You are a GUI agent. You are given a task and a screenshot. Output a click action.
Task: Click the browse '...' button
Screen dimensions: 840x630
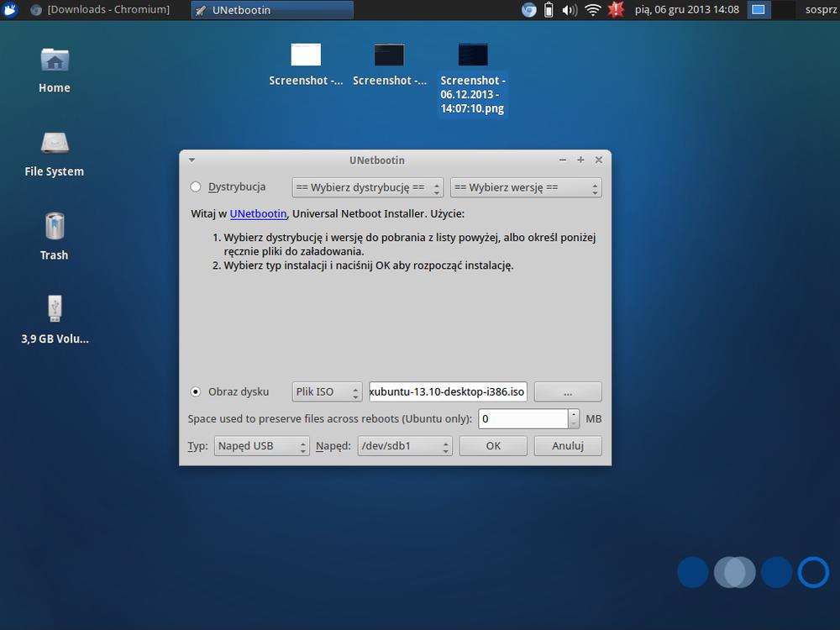[568, 391]
